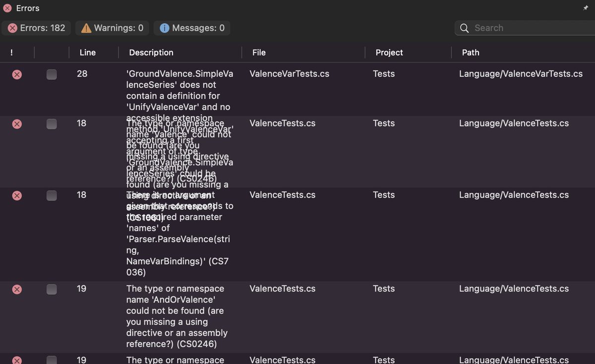
Task: Check the checkbox on the first line 18 row
Action: 52,124
